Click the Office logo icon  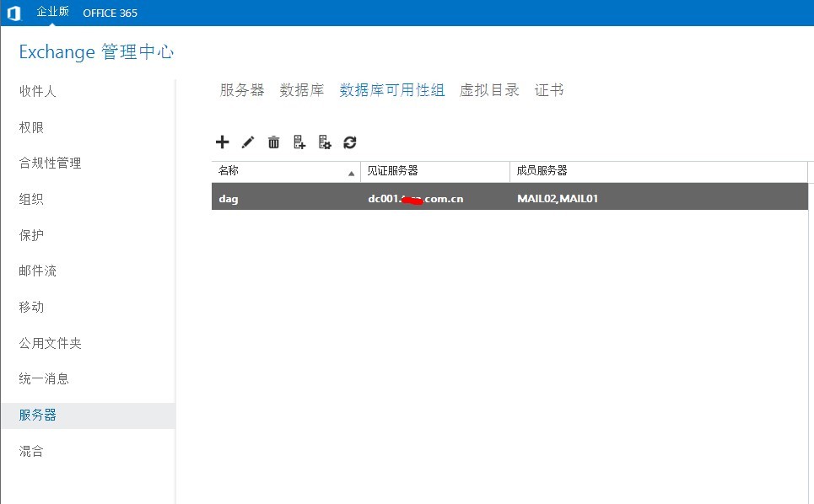[x=13, y=13]
